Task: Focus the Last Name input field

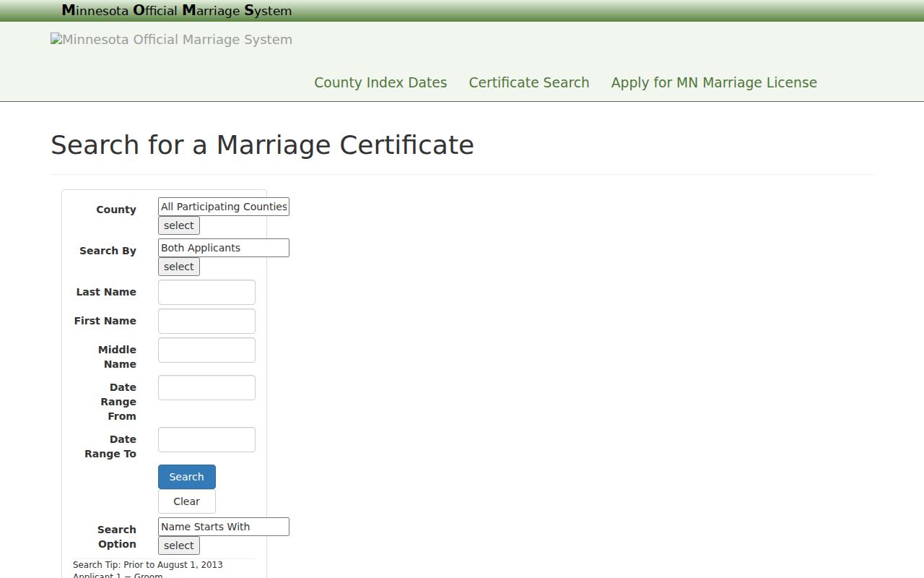Action: pos(206,293)
